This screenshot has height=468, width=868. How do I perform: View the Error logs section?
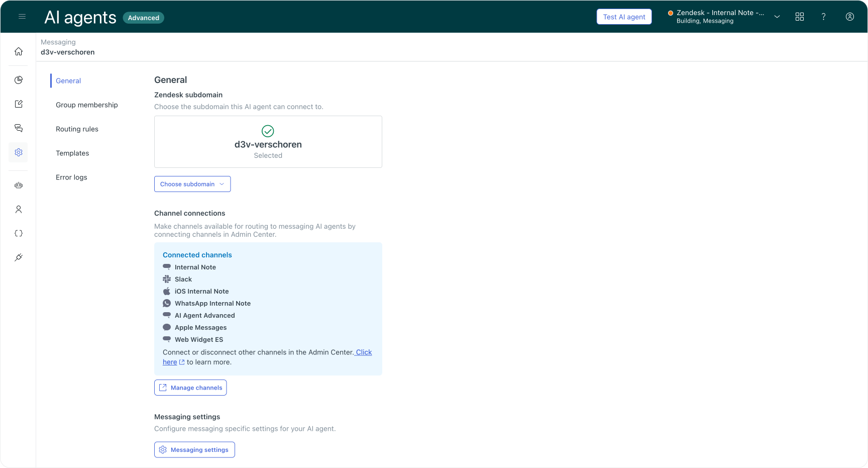[71, 177]
